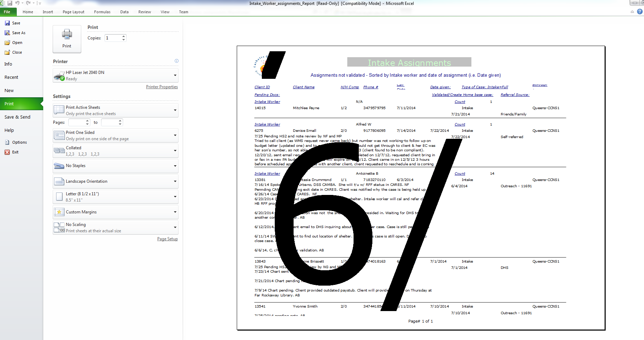This screenshot has height=340, width=644.
Task: Open the Page Setup link
Action: 167,239
